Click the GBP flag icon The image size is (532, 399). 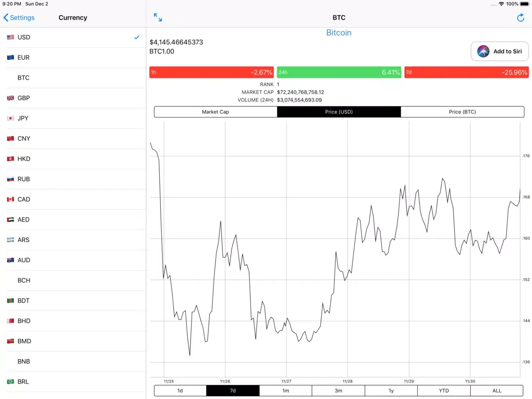(x=10, y=98)
